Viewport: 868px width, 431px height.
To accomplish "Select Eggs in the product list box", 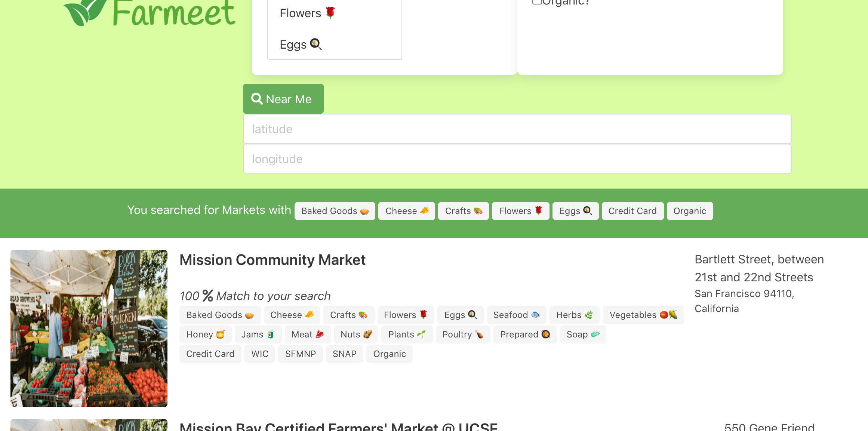I will [293, 45].
